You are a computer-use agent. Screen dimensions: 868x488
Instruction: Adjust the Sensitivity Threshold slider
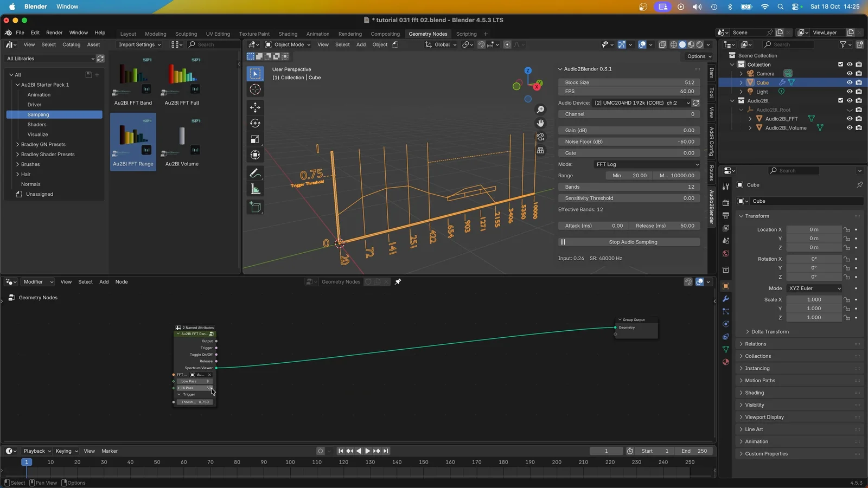tap(628, 198)
